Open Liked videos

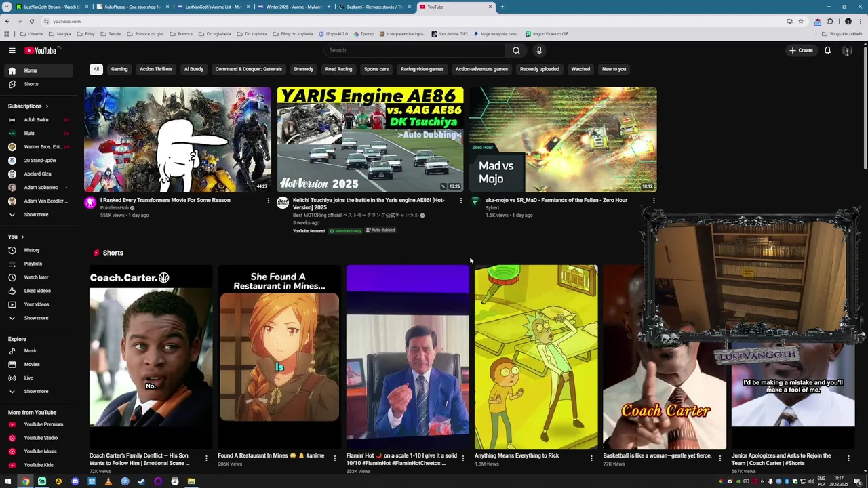point(39,291)
